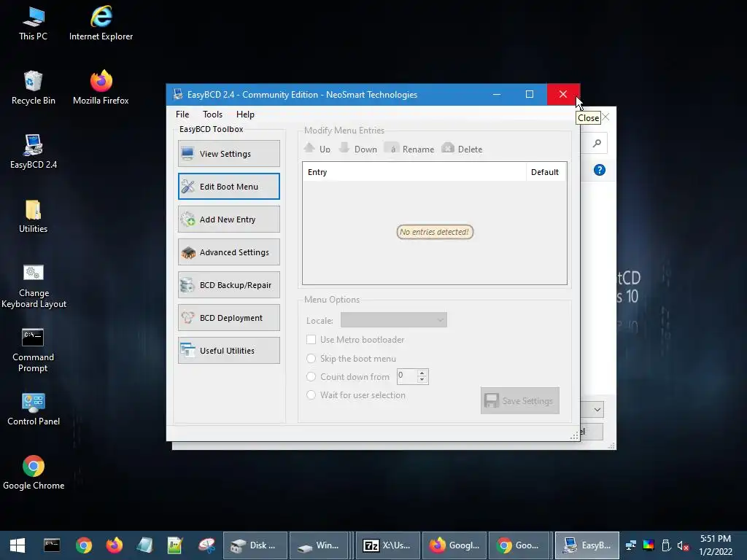
Task: Click the Rename entry toolbar item
Action: (x=409, y=149)
